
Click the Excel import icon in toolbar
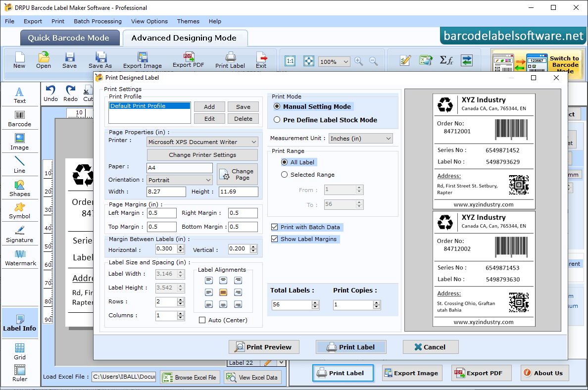(x=426, y=60)
